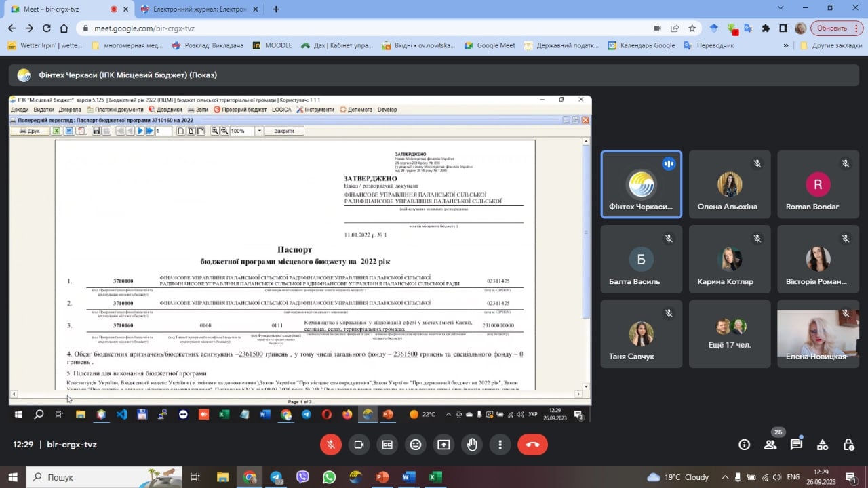Export preview to Excel icon
Viewport: 868px width, 488px height.
pos(57,131)
